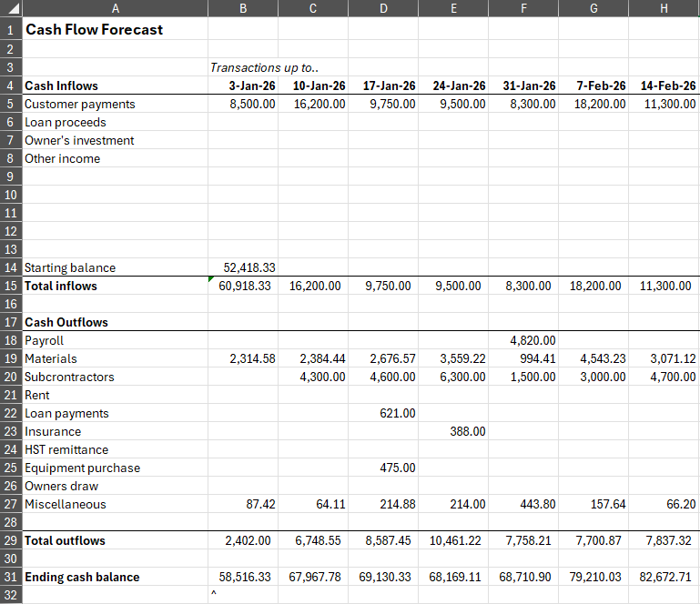Select Ending cash balance 82,672.71

tap(664, 577)
